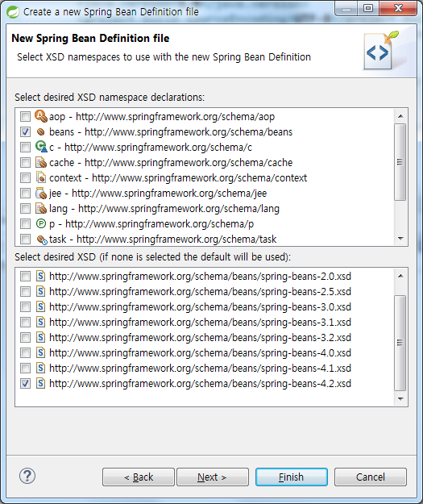The height and width of the screenshot is (504, 423).
Task: Select the lang schema URL text
Action: (179, 208)
